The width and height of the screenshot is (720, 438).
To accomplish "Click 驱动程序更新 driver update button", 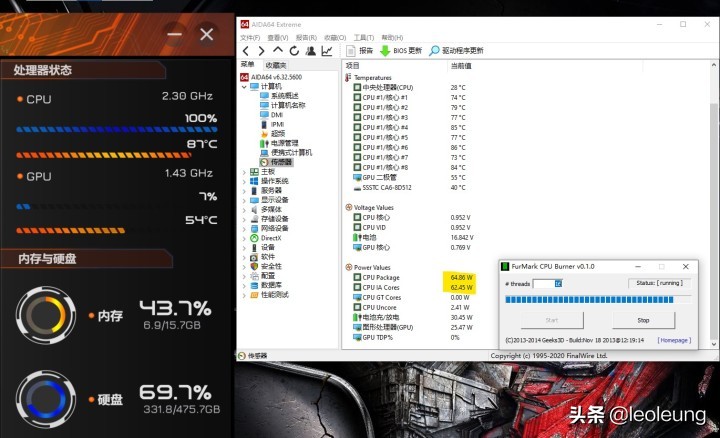I will (456, 51).
